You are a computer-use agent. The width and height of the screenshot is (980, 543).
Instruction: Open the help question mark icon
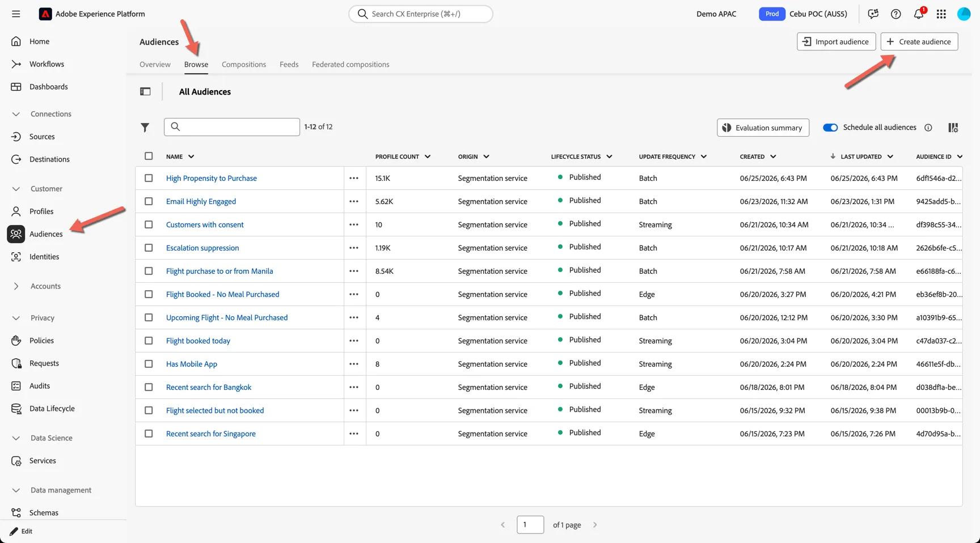(x=896, y=14)
